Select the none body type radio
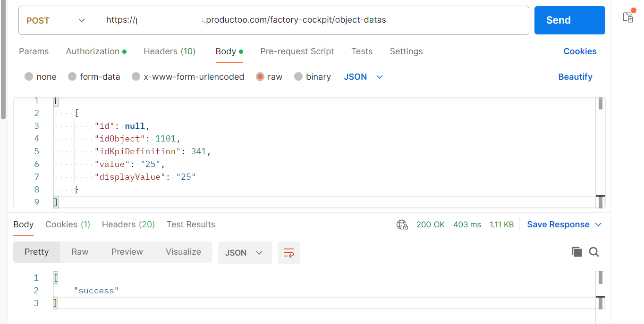Viewport: 644px width, 324px height. pos(29,77)
